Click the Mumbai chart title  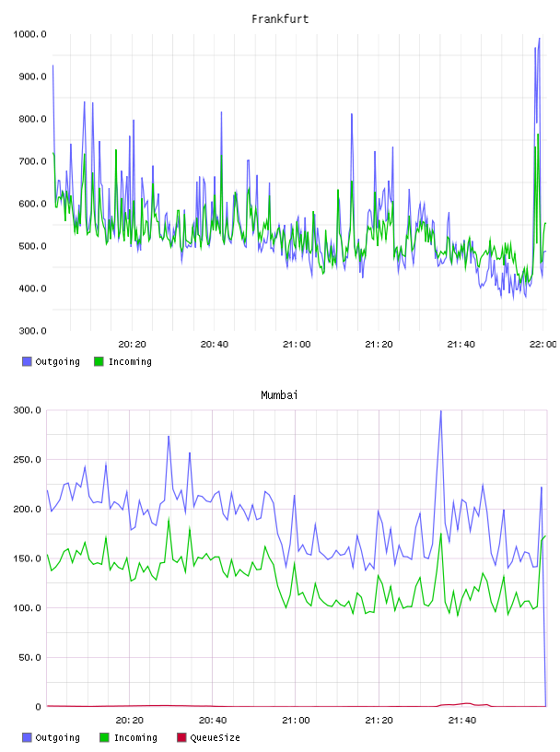pos(279,395)
